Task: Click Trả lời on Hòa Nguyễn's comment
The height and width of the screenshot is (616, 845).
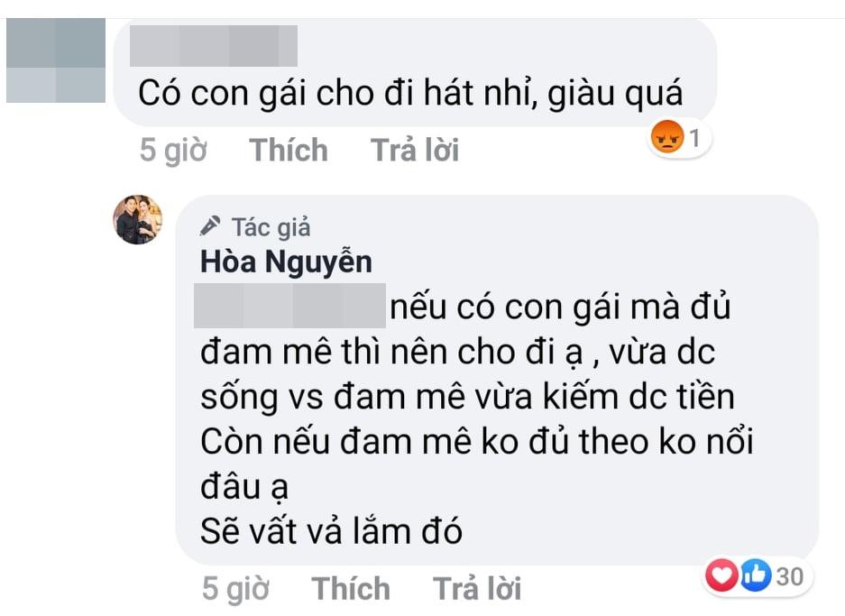Action: coord(478,588)
